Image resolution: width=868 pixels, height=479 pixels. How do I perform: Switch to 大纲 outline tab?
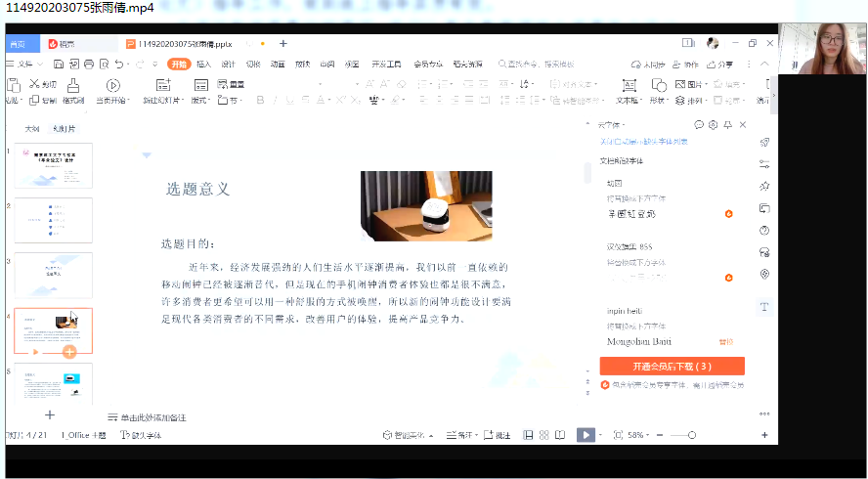coord(31,129)
